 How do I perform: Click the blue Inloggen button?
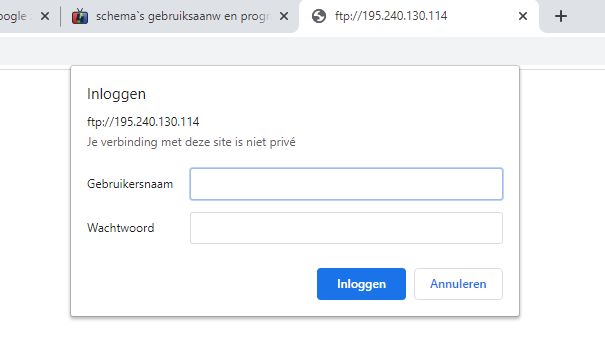click(x=361, y=284)
